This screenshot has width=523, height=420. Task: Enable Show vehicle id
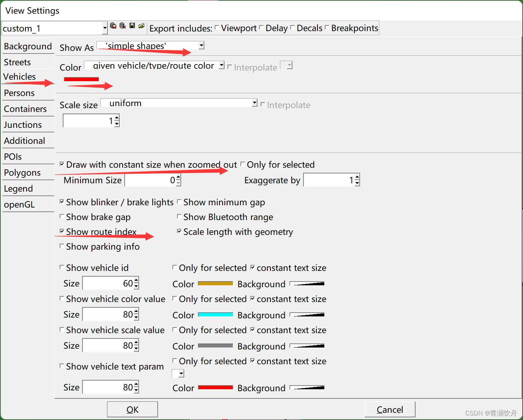(62, 267)
